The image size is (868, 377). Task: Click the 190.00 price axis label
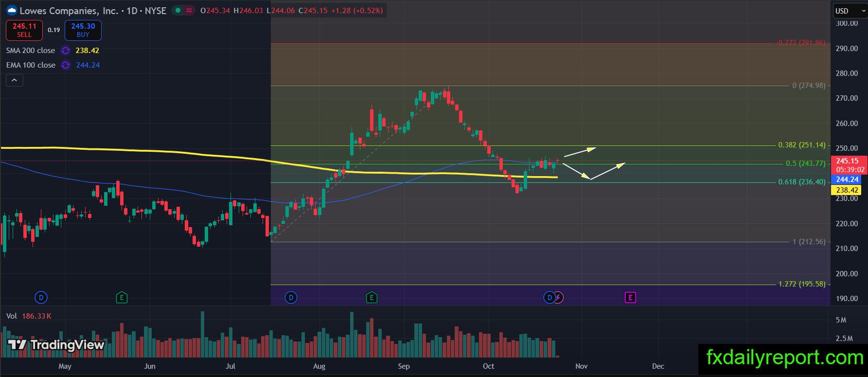point(847,299)
